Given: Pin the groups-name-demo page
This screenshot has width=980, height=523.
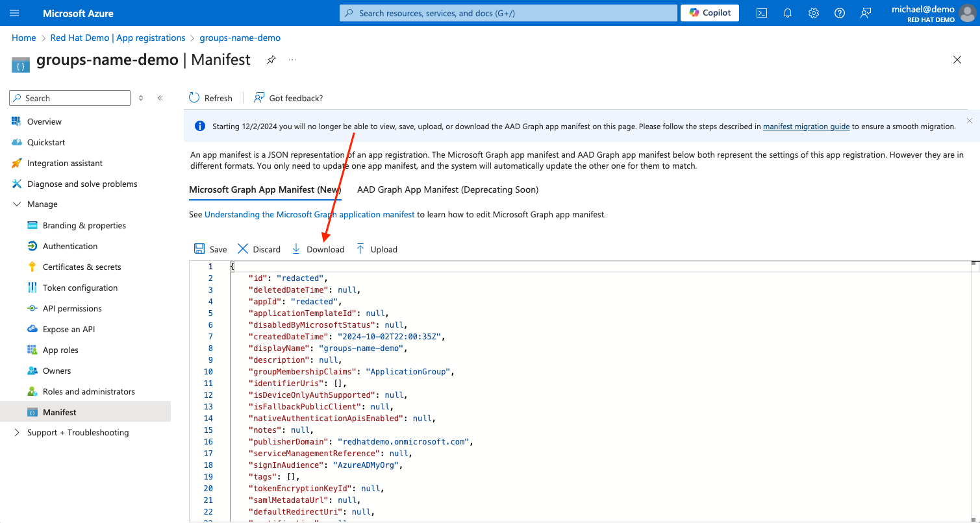Looking at the screenshot, I should point(271,59).
